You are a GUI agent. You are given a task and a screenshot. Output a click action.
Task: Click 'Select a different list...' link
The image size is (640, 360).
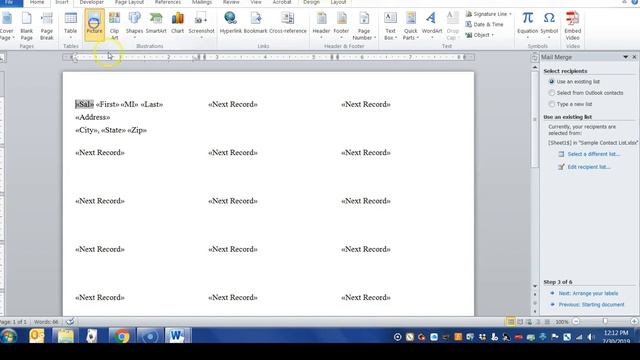tap(593, 154)
